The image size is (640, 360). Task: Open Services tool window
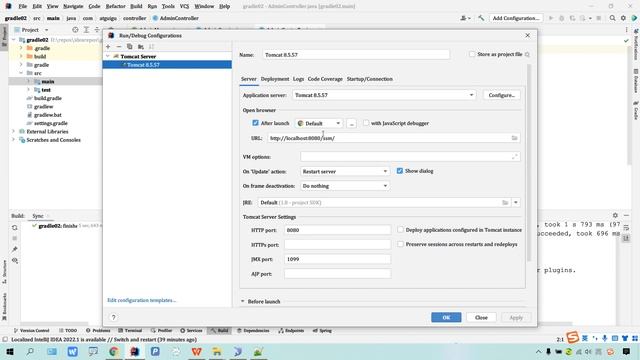click(x=191, y=330)
